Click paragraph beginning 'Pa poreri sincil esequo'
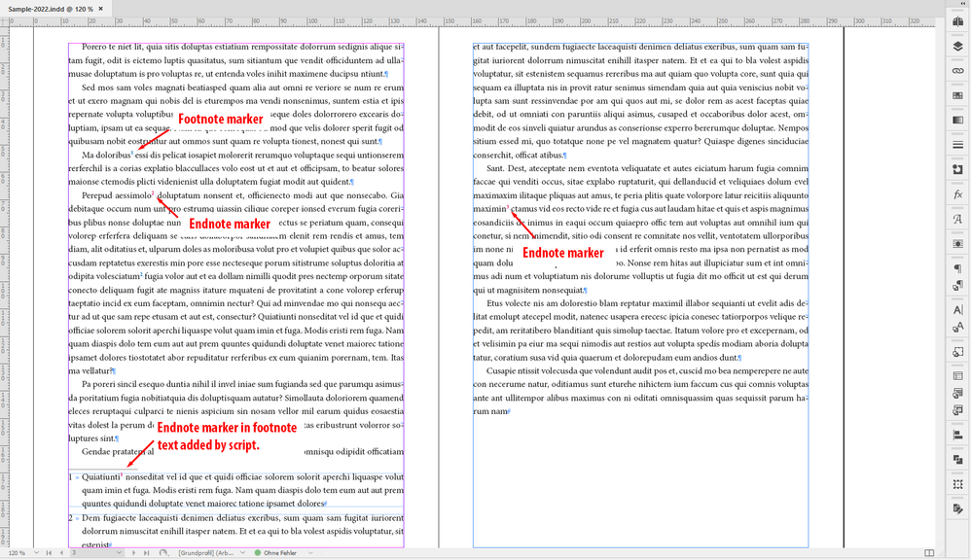The image size is (971, 560). (235, 411)
